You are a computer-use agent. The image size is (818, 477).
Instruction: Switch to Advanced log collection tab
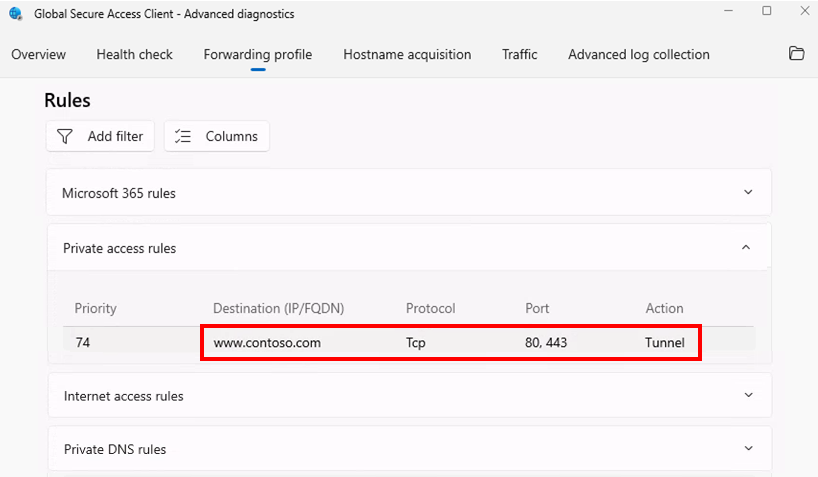(x=638, y=55)
